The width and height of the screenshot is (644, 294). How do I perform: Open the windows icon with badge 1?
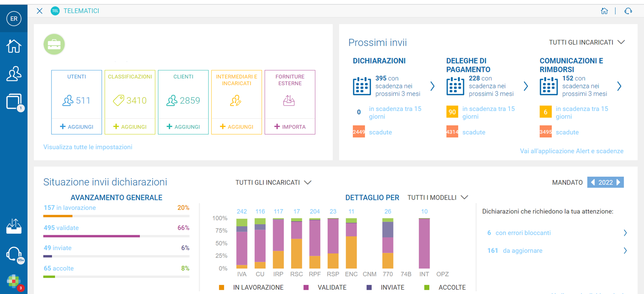pos(14,102)
